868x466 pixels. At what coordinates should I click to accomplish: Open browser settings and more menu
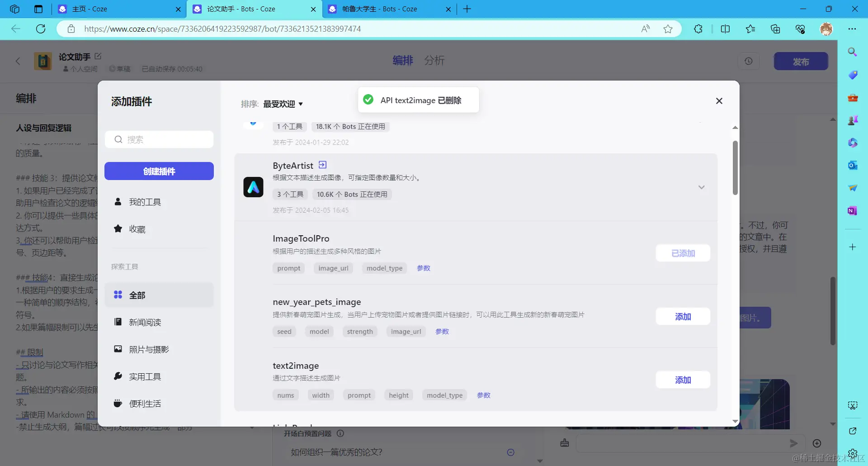852,29
